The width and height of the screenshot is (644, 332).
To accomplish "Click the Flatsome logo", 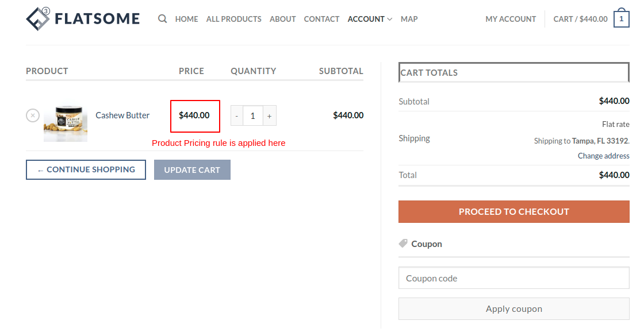I will point(82,18).
